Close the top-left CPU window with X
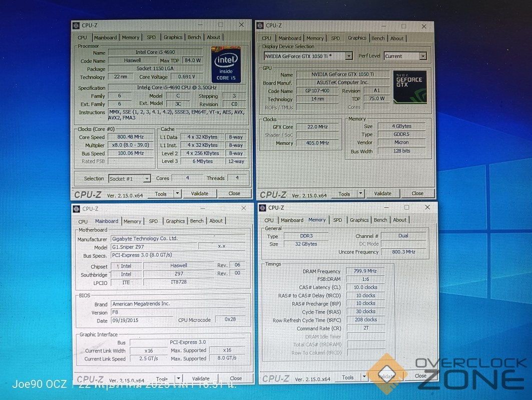This screenshot has height=400, width=532. click(241, 24)
